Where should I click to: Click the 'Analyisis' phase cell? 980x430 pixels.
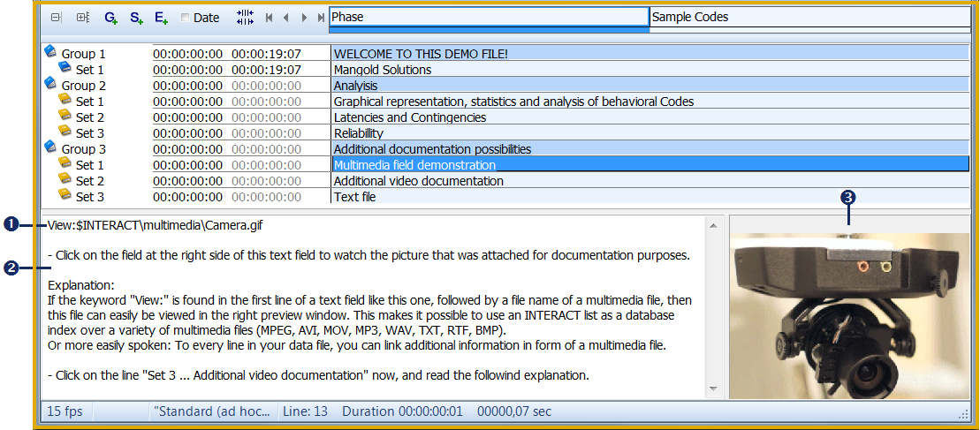tap(650, 86)
